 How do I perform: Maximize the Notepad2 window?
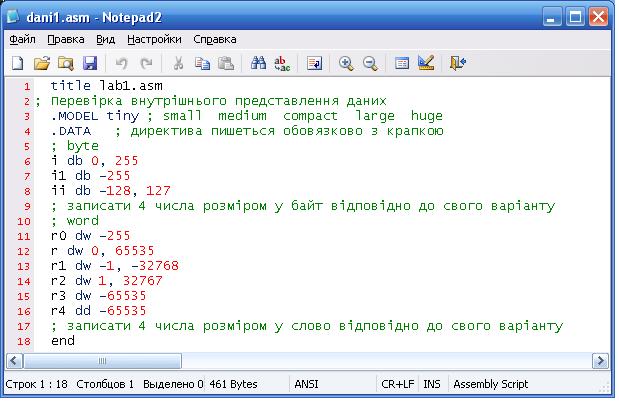[x=575, y=17]
